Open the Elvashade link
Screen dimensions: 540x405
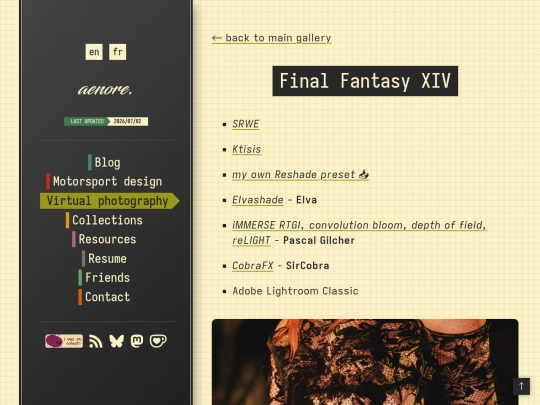coord(258,200)
